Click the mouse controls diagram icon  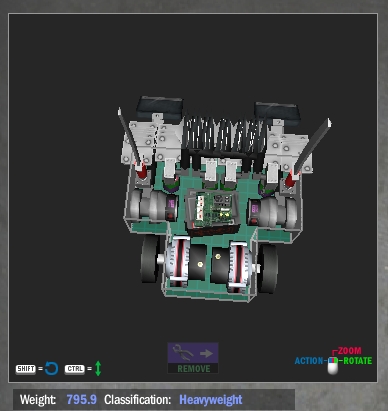click(x=333, y=365)
